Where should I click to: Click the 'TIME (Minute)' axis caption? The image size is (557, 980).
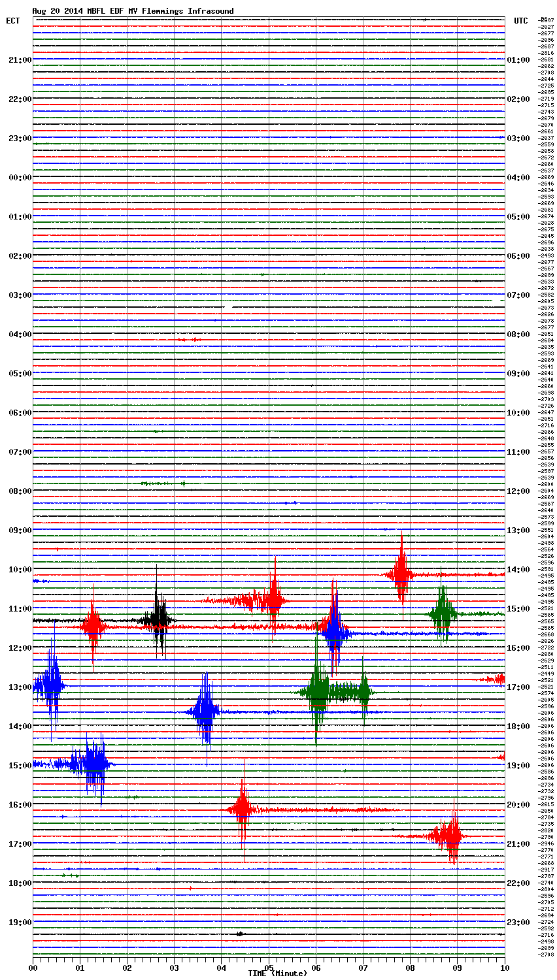277,973
